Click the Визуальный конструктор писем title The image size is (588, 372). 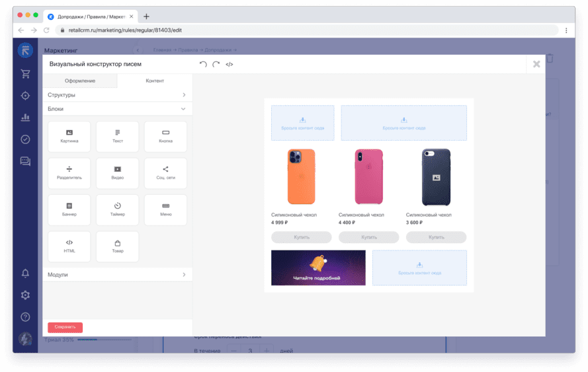click(x=95, y=64)
